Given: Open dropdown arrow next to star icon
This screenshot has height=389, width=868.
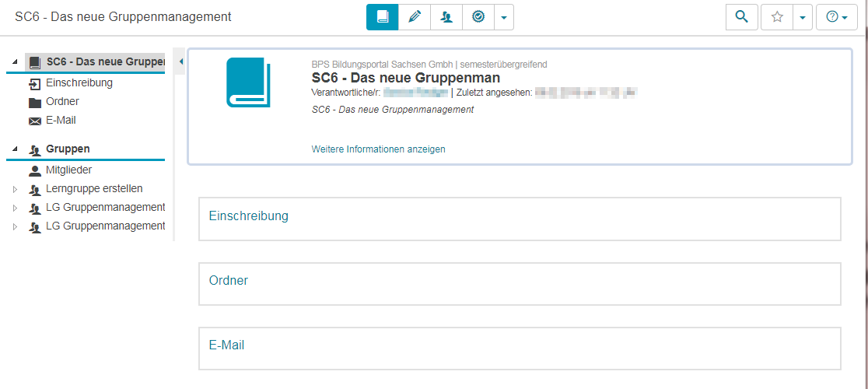Looking at the screenshot, I should (x=802, y=17).
